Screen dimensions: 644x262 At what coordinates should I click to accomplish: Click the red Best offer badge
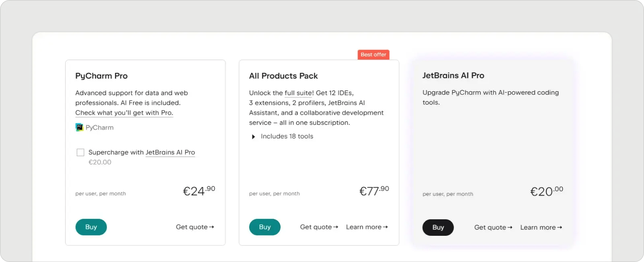373,55
